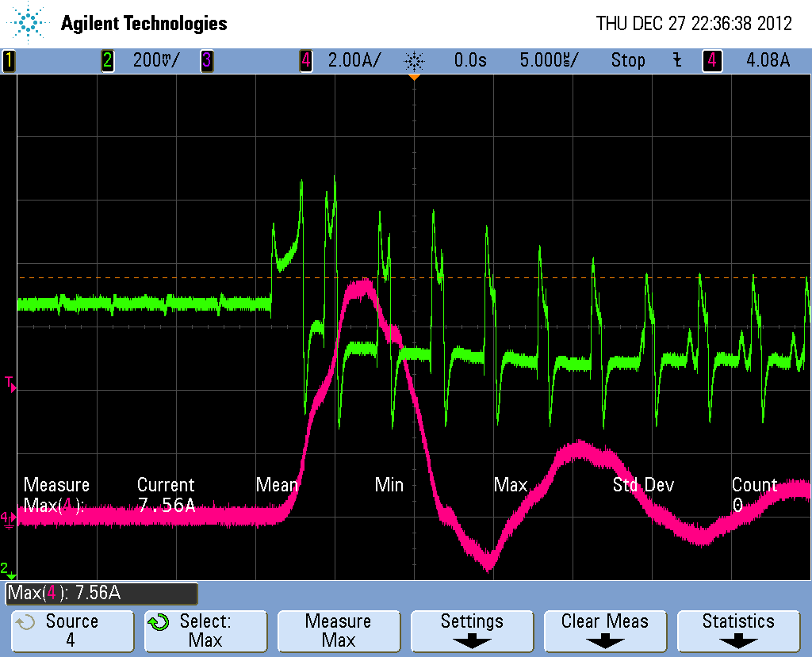Click the 2.00A/ channel 4 scale value
The width and height of the screenshot is (812, 657).
tap(354, 60)
